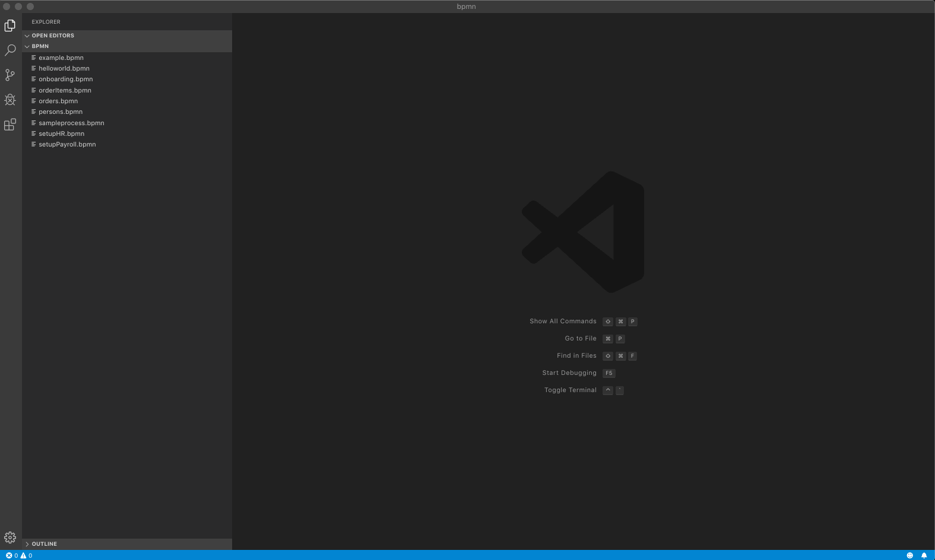This screenshot has height=560, width=935.
Task: Open the Search view icon
Action: point(10,50)
